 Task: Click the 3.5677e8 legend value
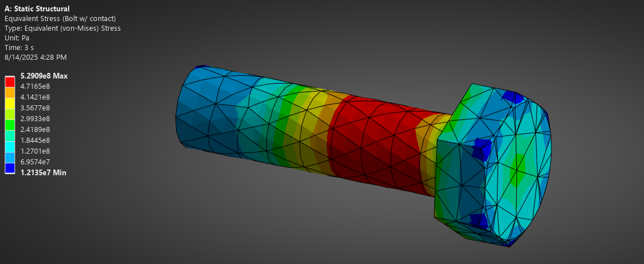pos(35,108)
